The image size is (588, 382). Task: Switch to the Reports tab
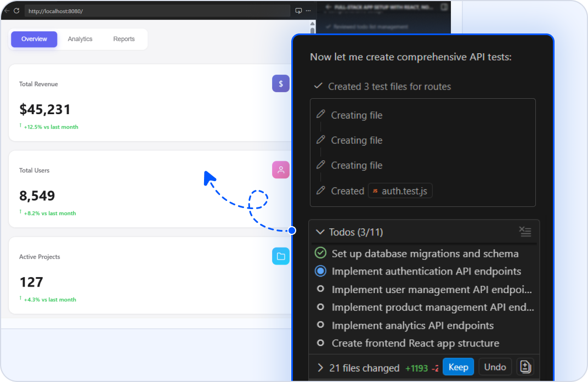pos(124,39)
